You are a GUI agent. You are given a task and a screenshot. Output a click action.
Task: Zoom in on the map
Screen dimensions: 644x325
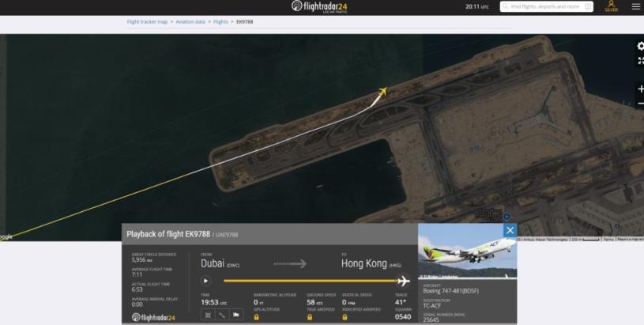(x=640, y=89)
